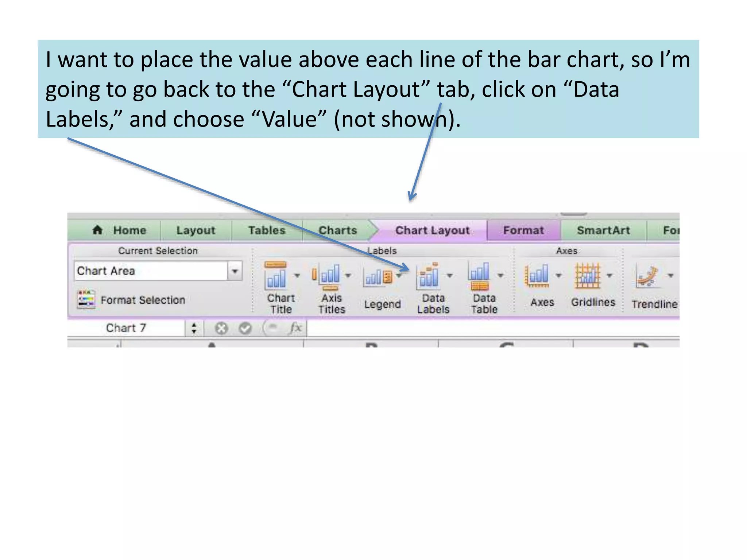747x560 pixels.
Task: Click the formula bar cancel (X) icon
Action: click(221, 328)
